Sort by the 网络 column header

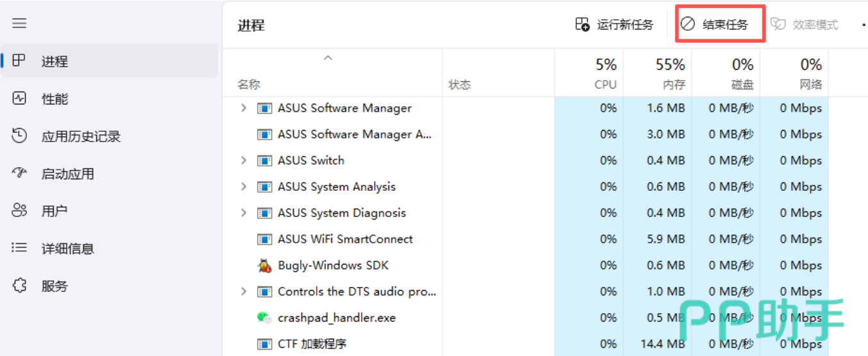[x=810, y=85]
